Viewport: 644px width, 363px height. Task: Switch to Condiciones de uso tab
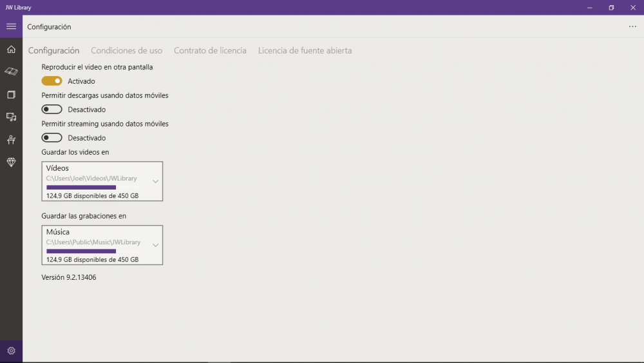point(126,50)
